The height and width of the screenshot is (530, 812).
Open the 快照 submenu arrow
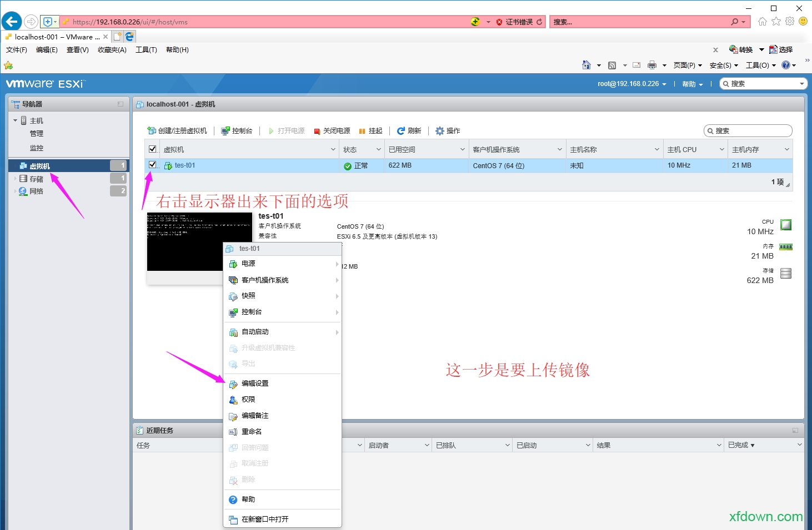pyautogui.click(x=338, y=296)
